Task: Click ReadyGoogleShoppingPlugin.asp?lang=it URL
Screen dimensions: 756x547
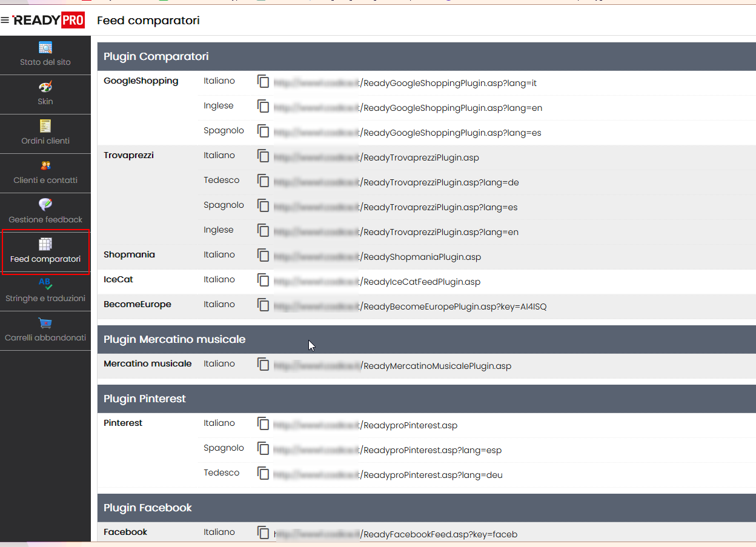Action: pos(405,84)
